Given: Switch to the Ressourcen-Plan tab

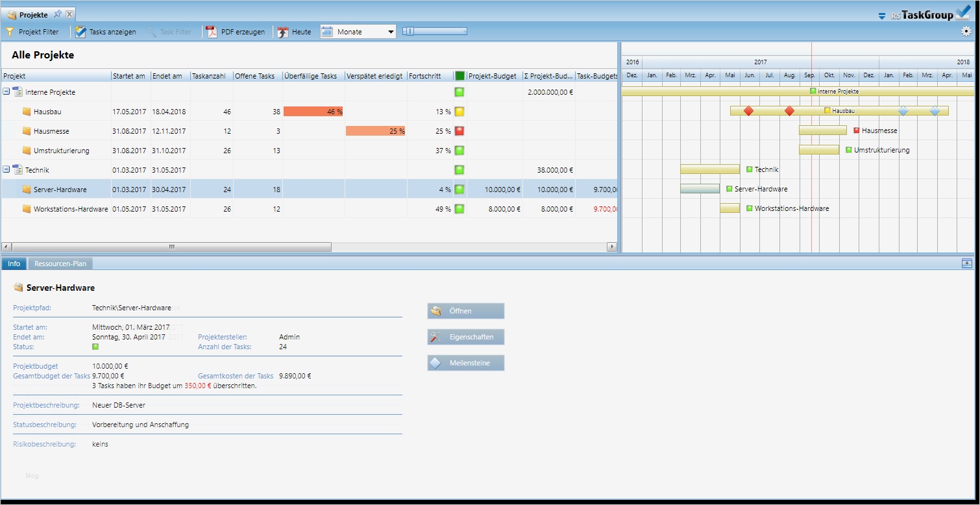Looking at the screenshot, I should tap(60, 264).
